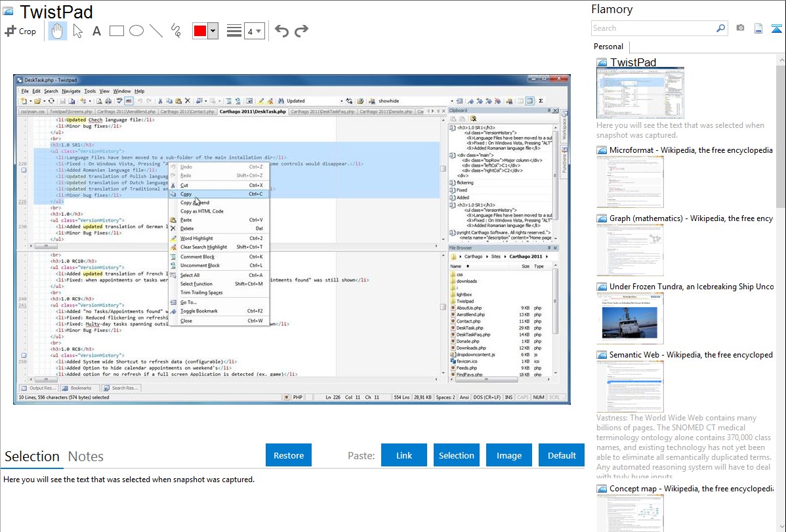Click Donate.php file in File Browser
The height and width of the screenshot is (532, 786).
pyautogui.click(x=468, y=341)
